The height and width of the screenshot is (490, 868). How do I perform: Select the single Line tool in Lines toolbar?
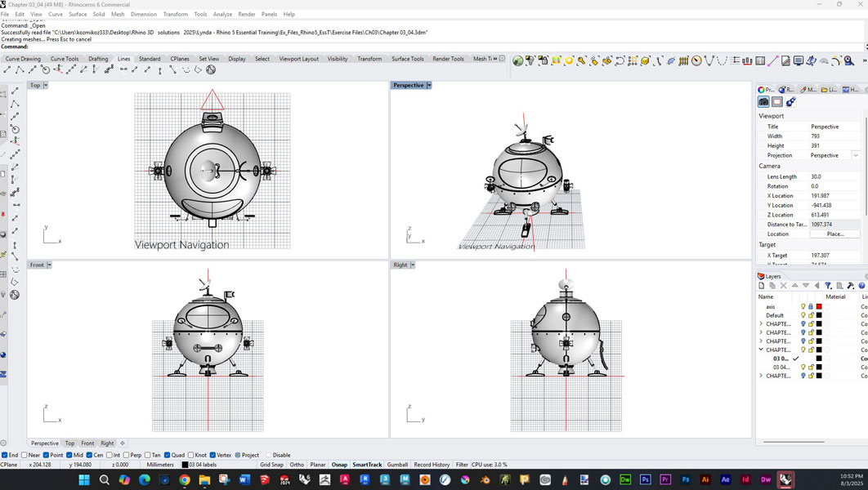coord(7,70)
